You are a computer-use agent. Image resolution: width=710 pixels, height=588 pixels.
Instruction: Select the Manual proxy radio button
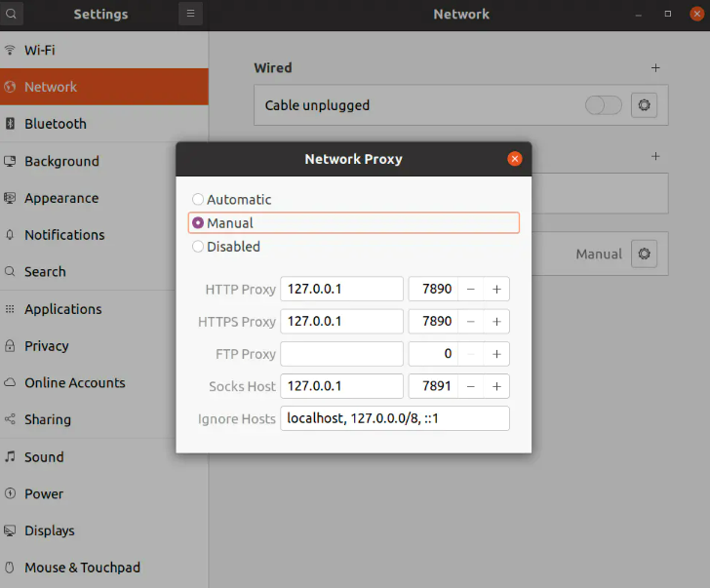198,222
